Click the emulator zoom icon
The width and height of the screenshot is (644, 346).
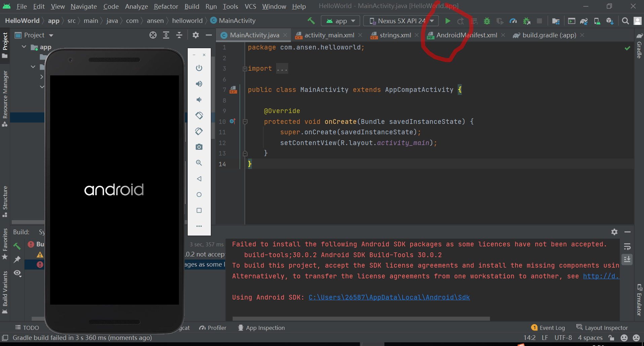(x=199, y=163)
